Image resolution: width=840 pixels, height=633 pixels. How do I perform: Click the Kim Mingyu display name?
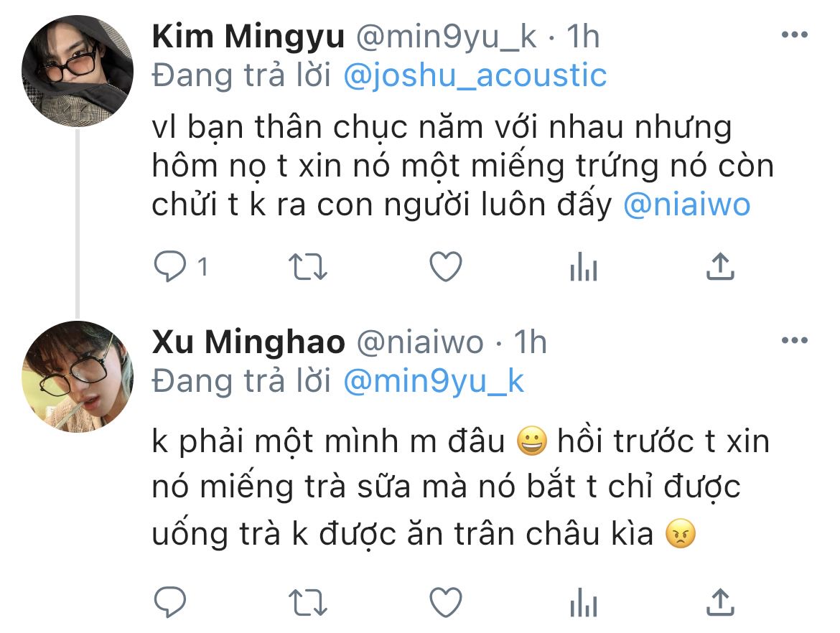click(x=248, y=37)
